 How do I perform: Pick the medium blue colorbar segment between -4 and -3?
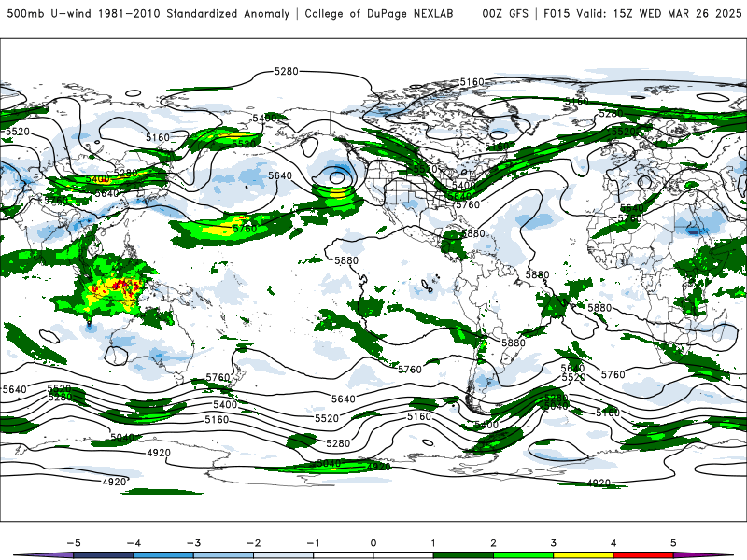163,555
